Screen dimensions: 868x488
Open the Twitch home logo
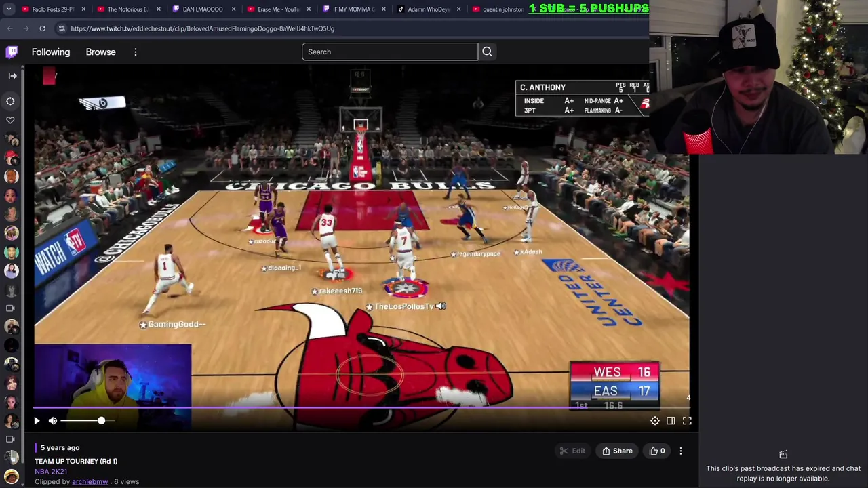click(12, 52)
